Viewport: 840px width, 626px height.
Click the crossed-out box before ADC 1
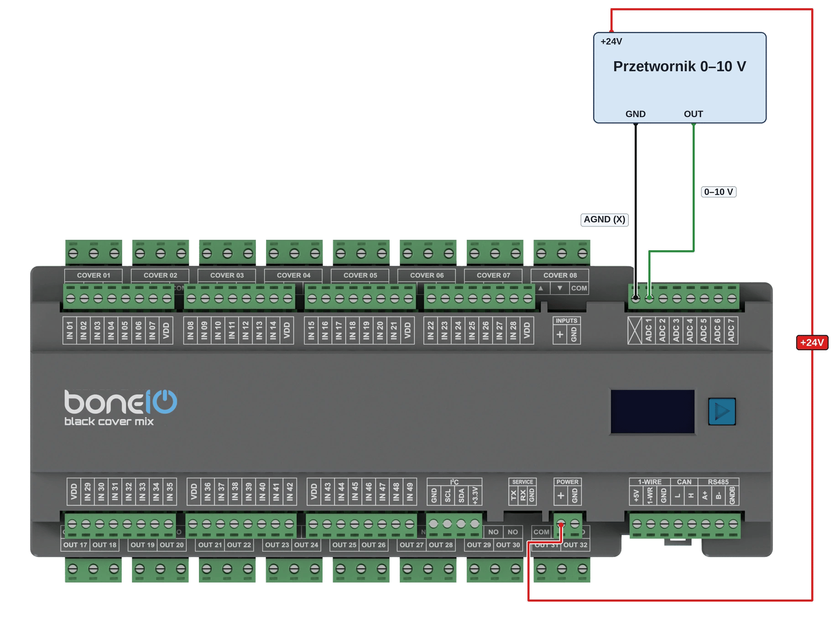pos(635,330)
